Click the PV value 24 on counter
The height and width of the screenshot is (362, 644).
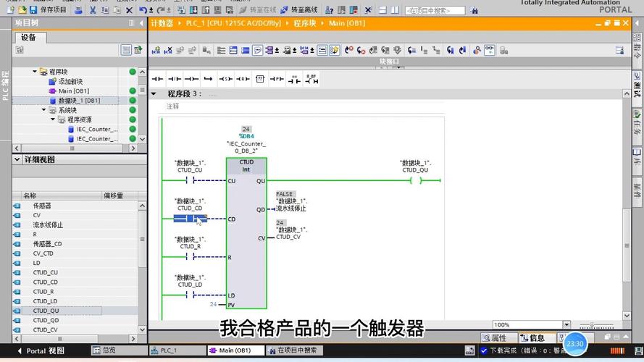tap(213, 304)
